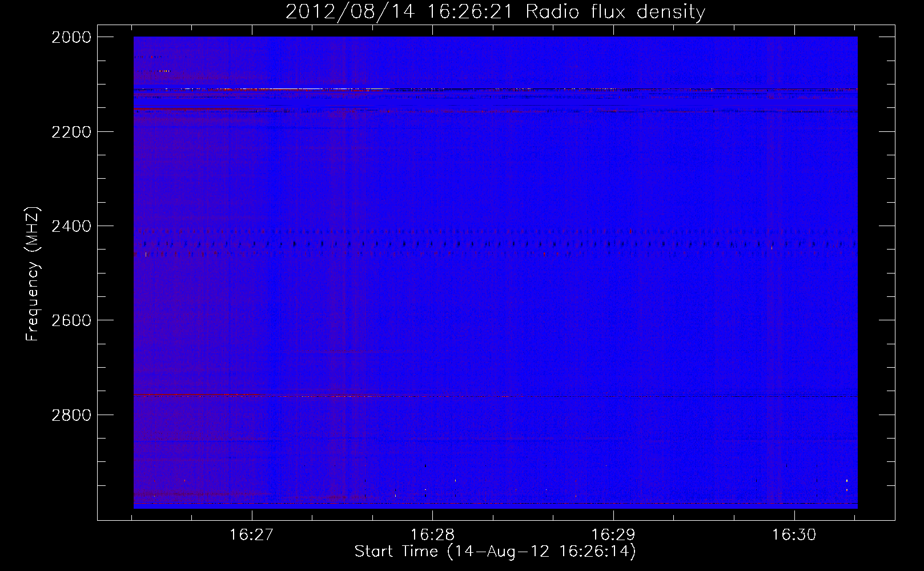
Task: Click the 'Start Time (14-Aug-12 16:26:14)' x-axis label
Action: (x=495, y=552)
